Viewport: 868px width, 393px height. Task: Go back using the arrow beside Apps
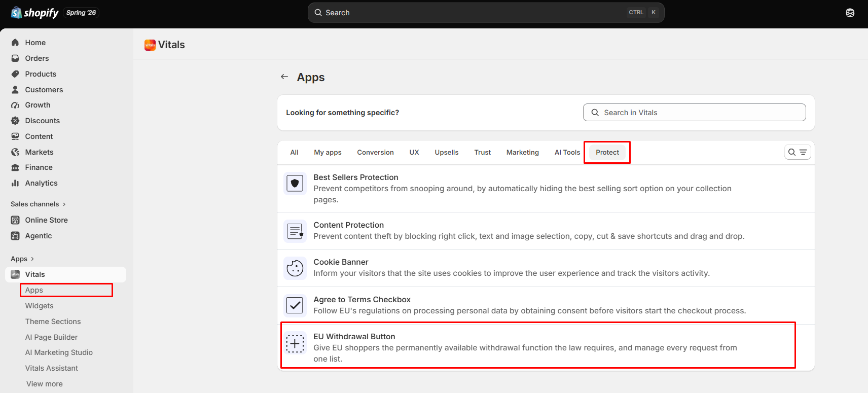[284, 77]
